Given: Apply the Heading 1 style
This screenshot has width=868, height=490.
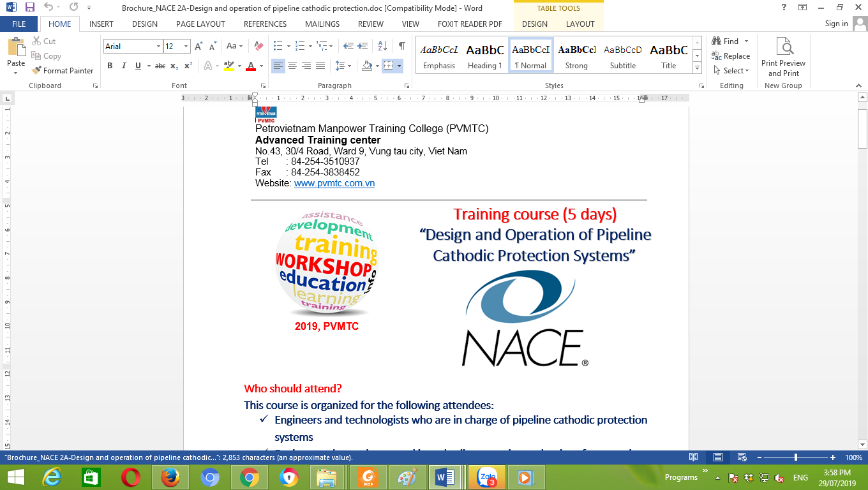Looking at the screenshot, I should [x=485, y=55].
